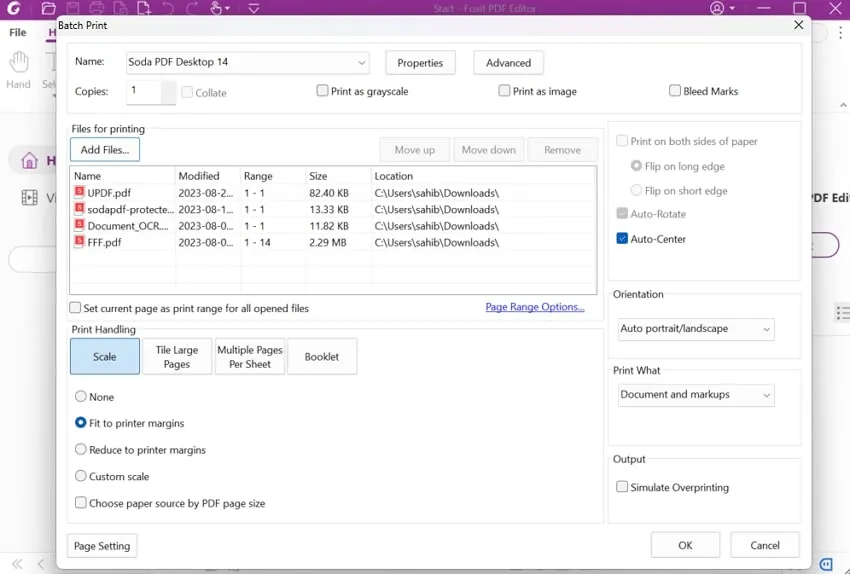Click the Home house icon in sidebar
The width and height of the screenshot is (850, 574).
pyautogui.click(x=29, y=160)
